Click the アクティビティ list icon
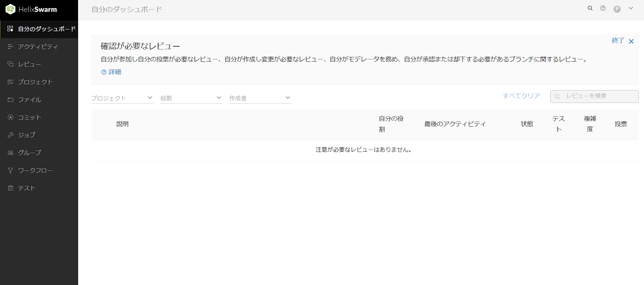Screen dimensions: 644x285 pos(10,47)
